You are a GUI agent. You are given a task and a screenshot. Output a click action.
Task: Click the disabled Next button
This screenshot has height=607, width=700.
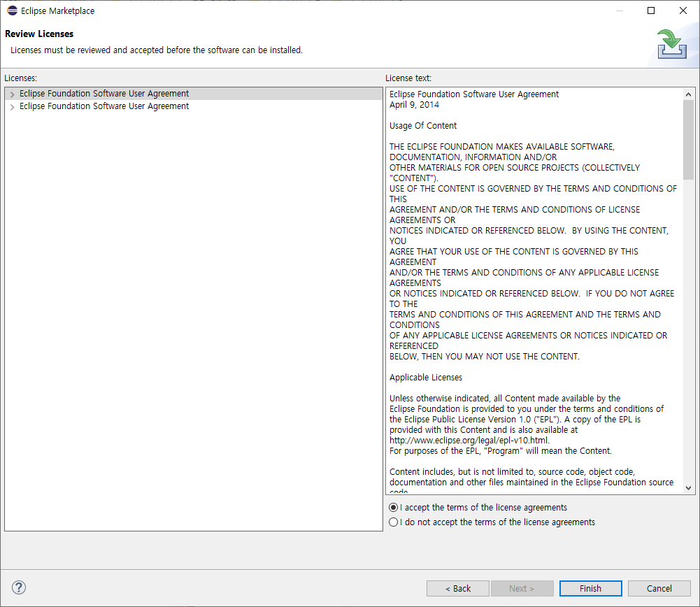[x=522, y=588]
